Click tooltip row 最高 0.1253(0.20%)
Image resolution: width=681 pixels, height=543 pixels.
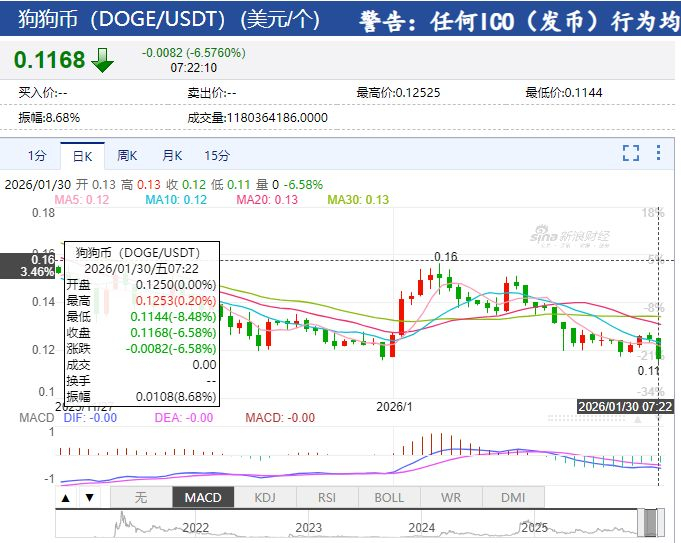tap(141, 301)
